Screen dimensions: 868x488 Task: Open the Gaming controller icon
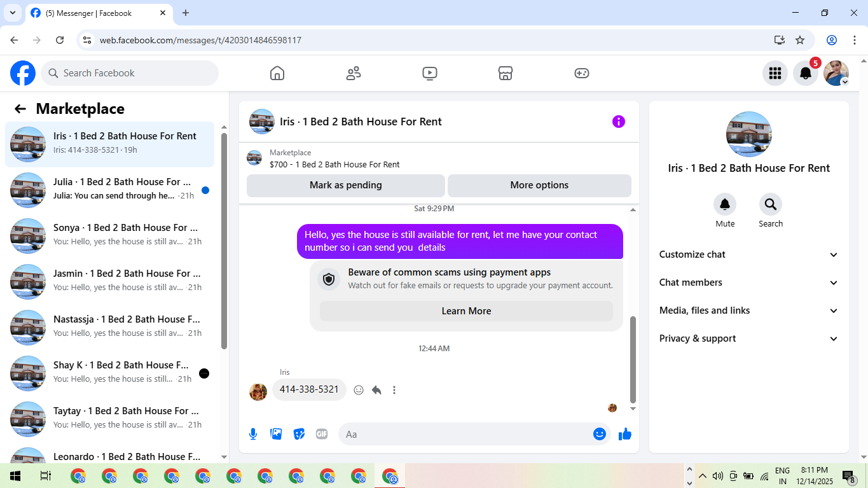click(582, 73)
